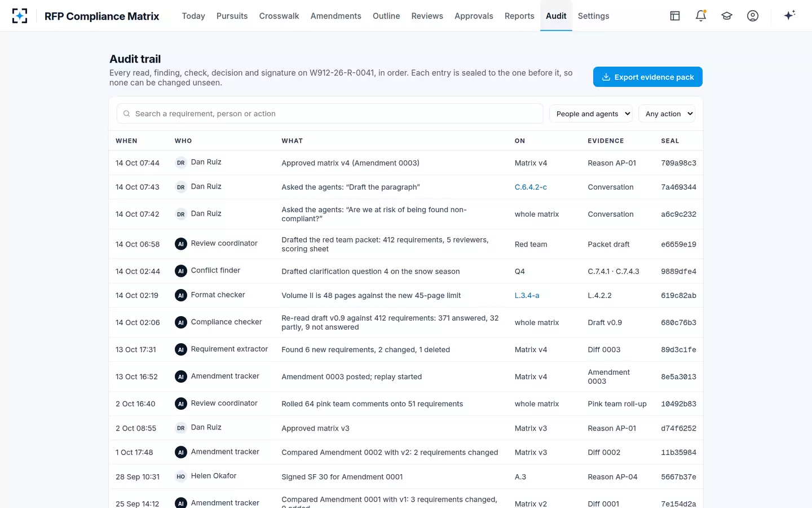This screenshot has height=508, width=812.
Task: Open the graduation cap learning icon
Action: pyautogui.click(x=727, y=16)
